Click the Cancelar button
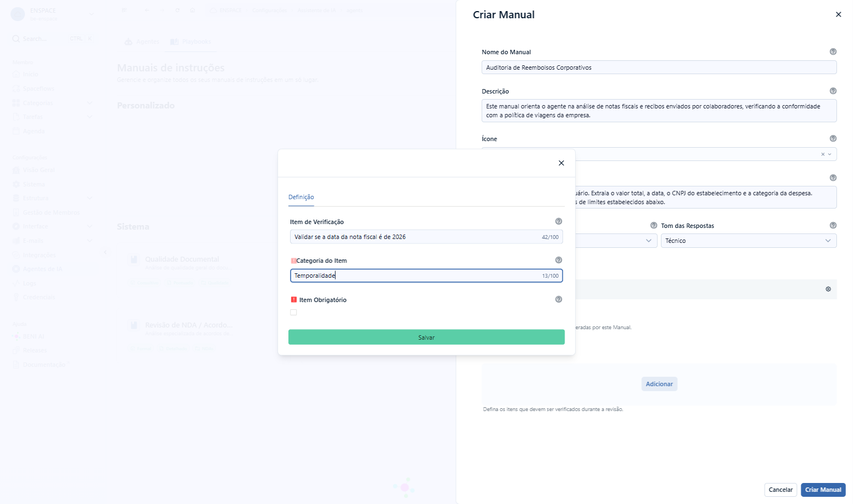The image size is (853, 504). pos(780,490)
